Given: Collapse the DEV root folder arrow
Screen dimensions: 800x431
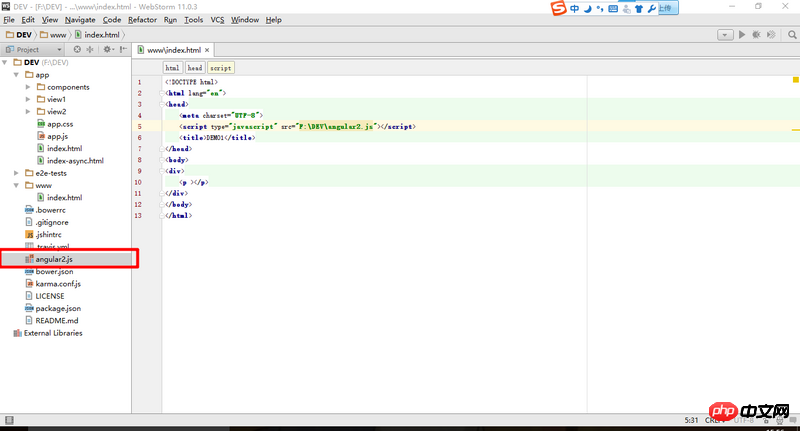Looking at the screenshot, I should 5,62.
